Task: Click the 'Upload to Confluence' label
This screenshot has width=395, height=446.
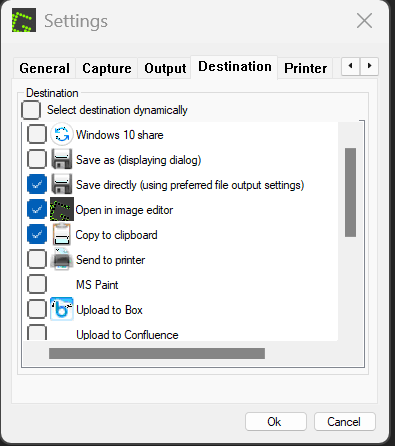Action: point(127,335)
